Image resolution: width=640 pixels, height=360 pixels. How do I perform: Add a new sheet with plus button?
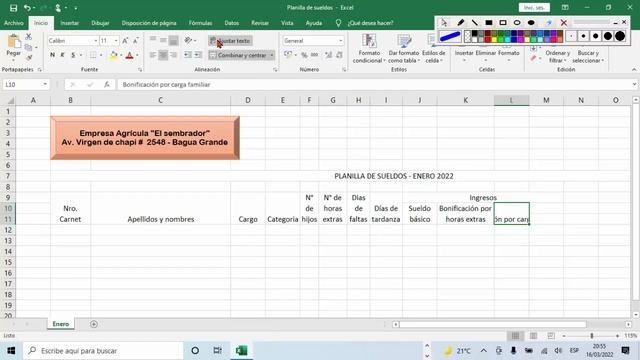point(93,324)
